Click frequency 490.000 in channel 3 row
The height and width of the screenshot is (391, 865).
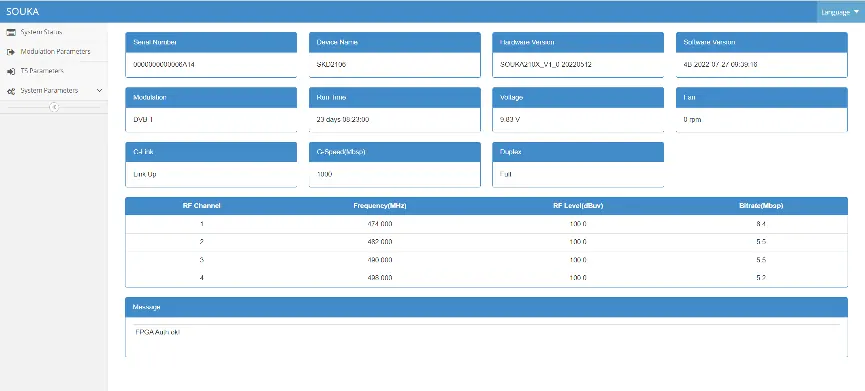pyautogui.click(x=380, y=260)
